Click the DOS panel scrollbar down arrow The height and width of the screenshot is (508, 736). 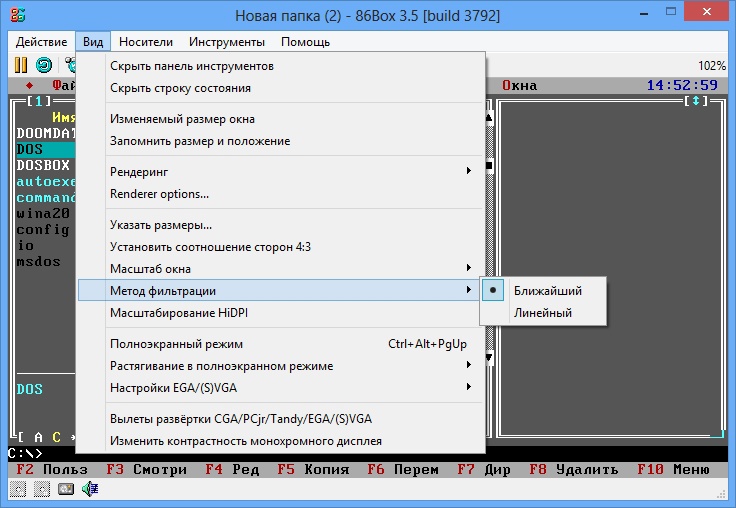pos(489,358)
